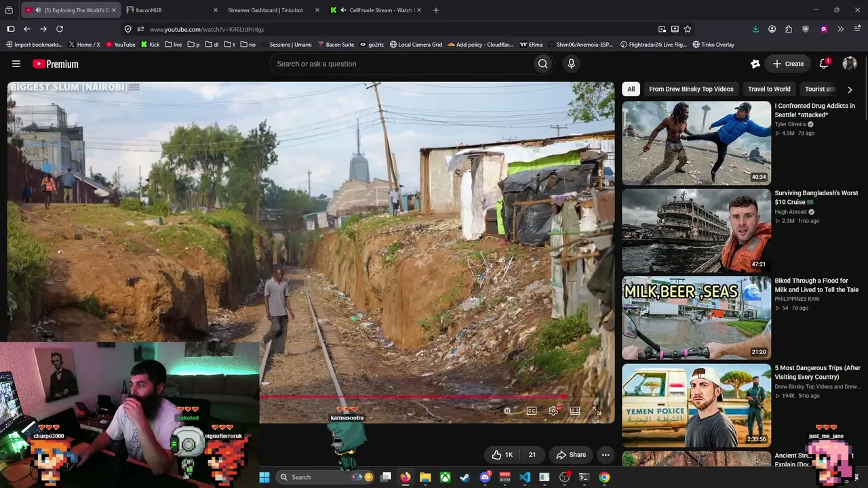Open the Flightradar24 bookmark
Image resolution: width=868 pixels, height=488 pixels.
click(654, 45)
